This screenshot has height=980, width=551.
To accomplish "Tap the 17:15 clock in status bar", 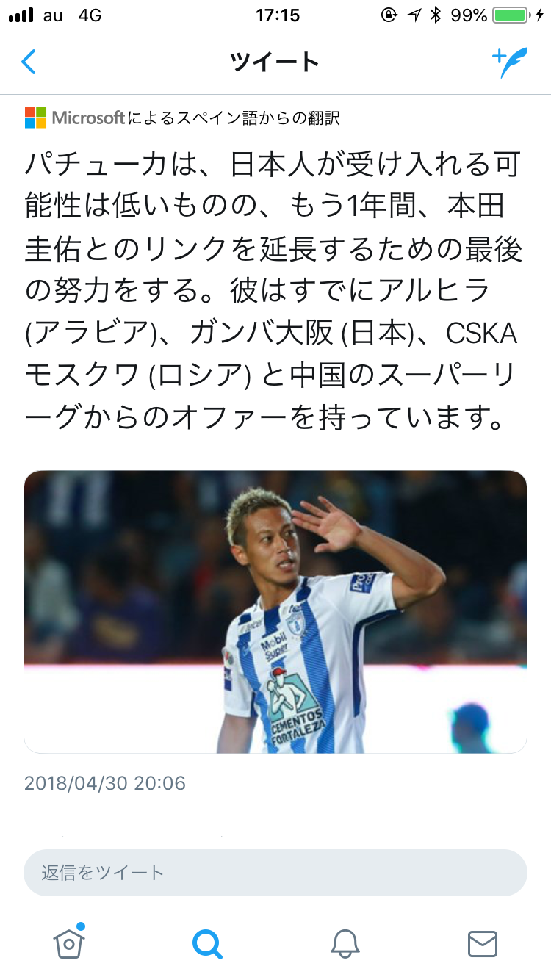I will (278, 15).
